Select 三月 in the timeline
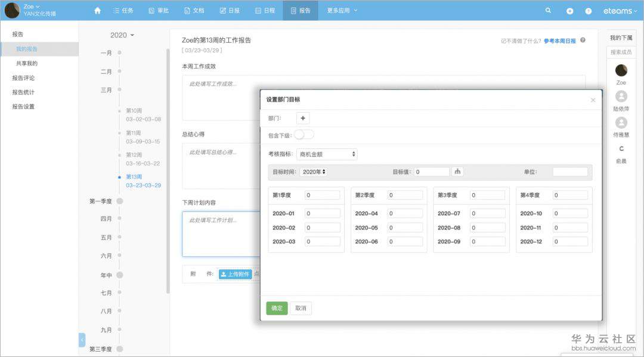644x357 pixels. click(106, 90)
